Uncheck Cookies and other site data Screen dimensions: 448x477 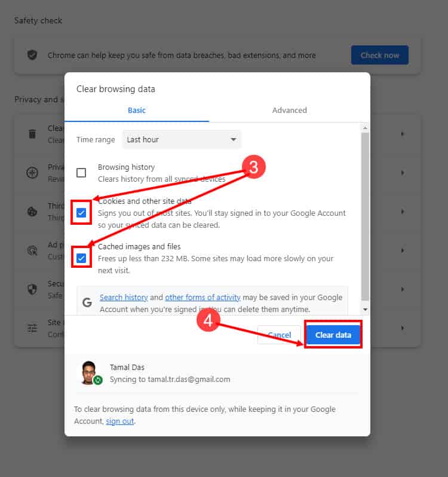[81, 213]
